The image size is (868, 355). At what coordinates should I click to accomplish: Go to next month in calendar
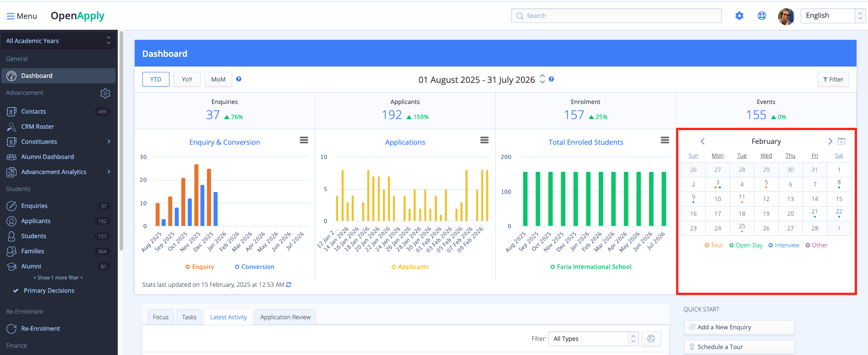click(x=830, y=141)
